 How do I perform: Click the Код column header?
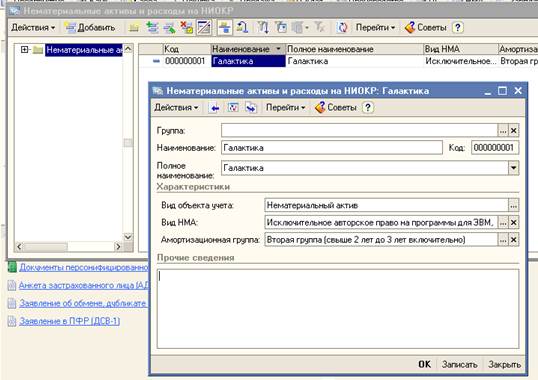click(x=186, y=49)
